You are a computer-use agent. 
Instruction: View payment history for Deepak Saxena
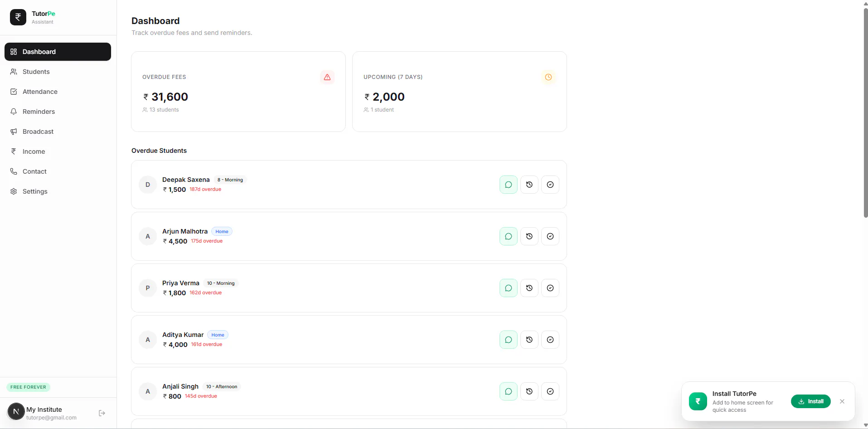point(529,185)
